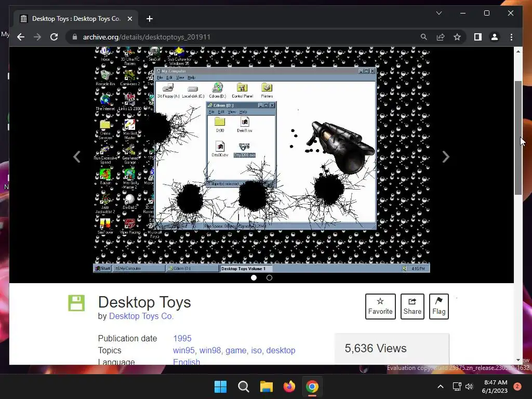This screenshot has width=532, height=399.
Task: Show the previous screenshot in carousel
Action: [x=77, y=157]
